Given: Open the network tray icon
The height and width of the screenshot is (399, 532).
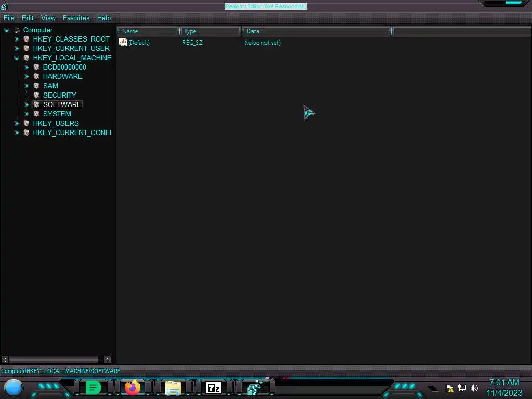Looking at the screenshot, I should point(462,388).
